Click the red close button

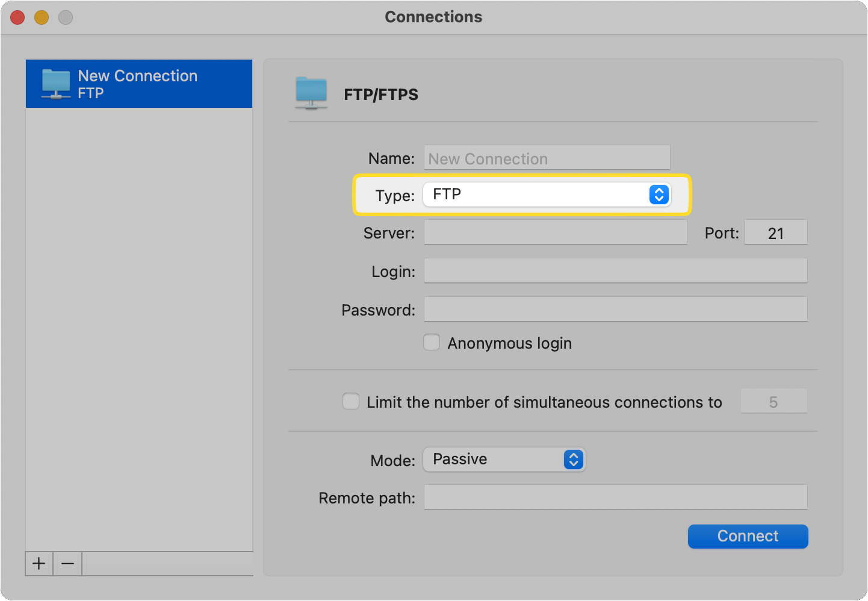pos(17,17)
